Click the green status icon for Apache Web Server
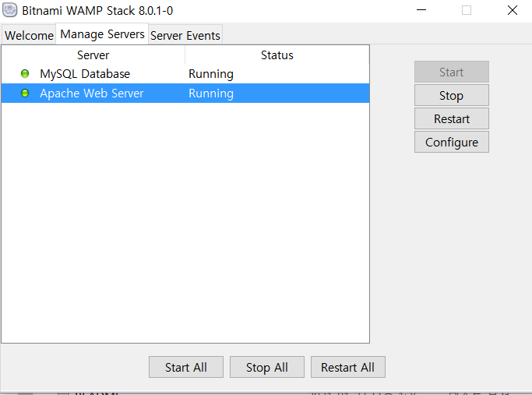 25,93
